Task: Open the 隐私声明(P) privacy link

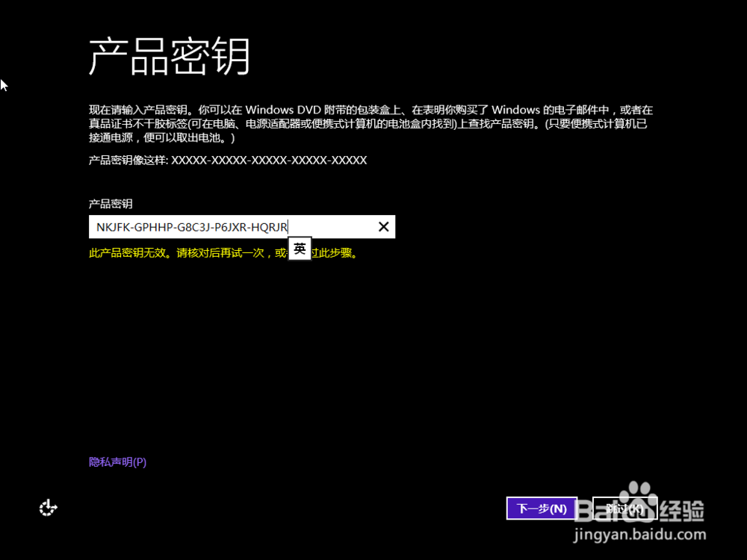Action: [118, 462]
